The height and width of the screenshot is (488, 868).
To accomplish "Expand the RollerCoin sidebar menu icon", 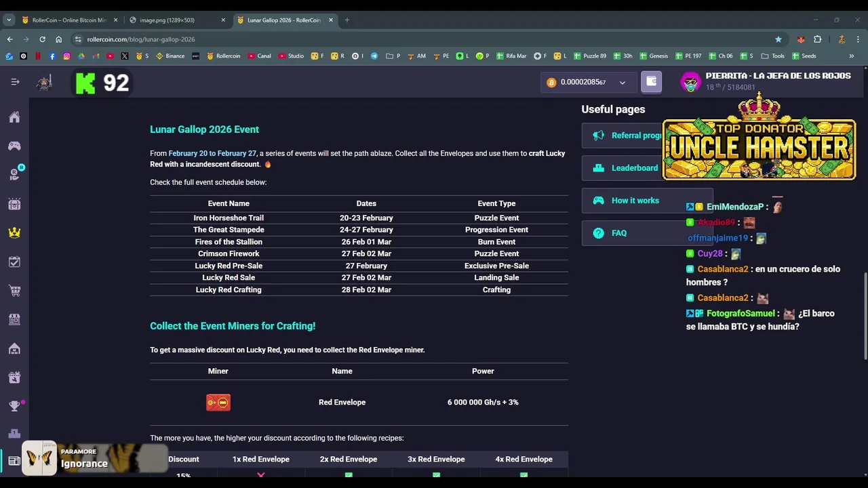I will tap(15, 82).
